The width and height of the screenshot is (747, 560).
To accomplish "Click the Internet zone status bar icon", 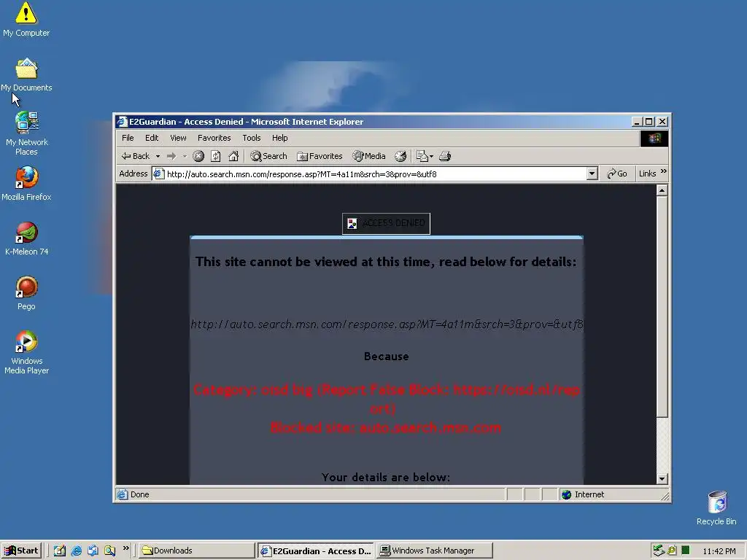I will (x=566, y=495).
